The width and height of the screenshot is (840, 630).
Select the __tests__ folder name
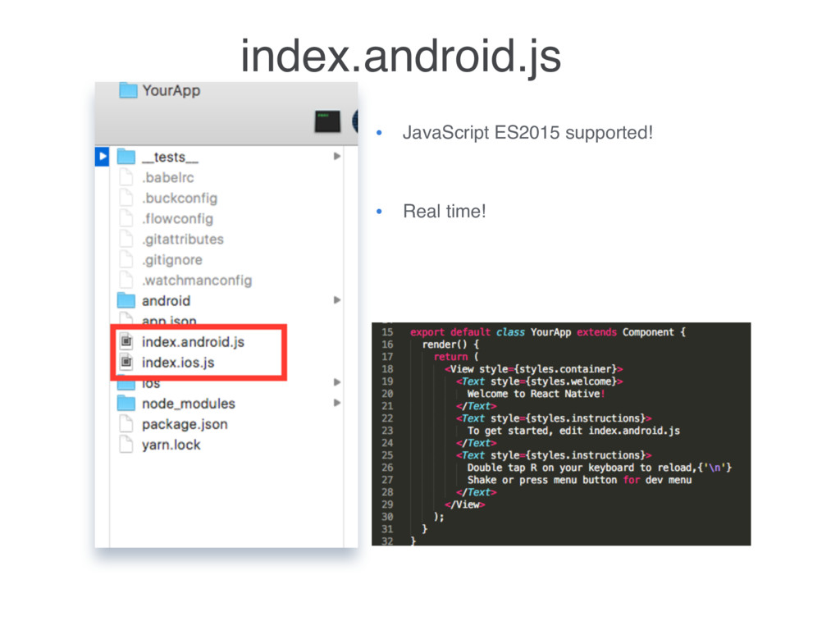click(x=170, y=157)
